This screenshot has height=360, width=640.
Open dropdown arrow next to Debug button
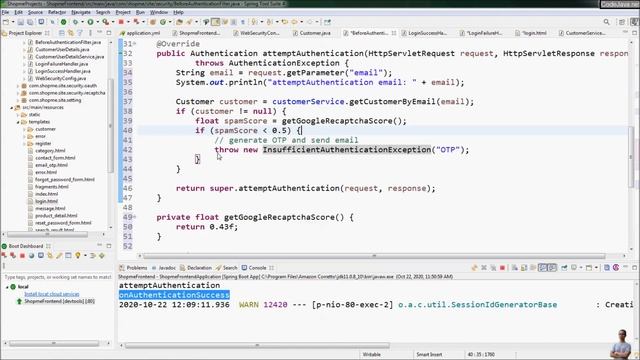[82, 22]
